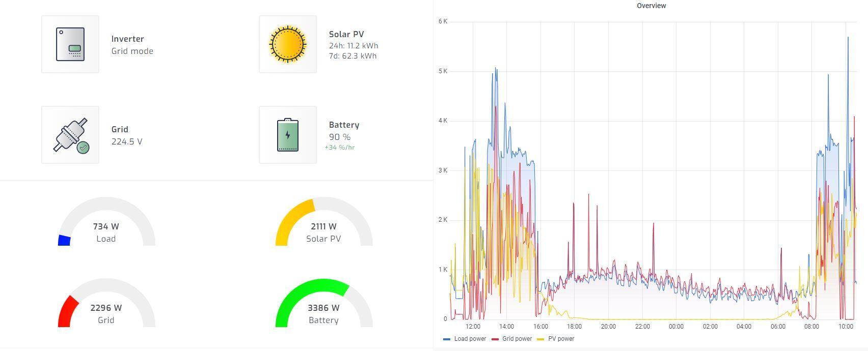Select the red Grid gauge arc
868x351 pixels.
[67, 311]
